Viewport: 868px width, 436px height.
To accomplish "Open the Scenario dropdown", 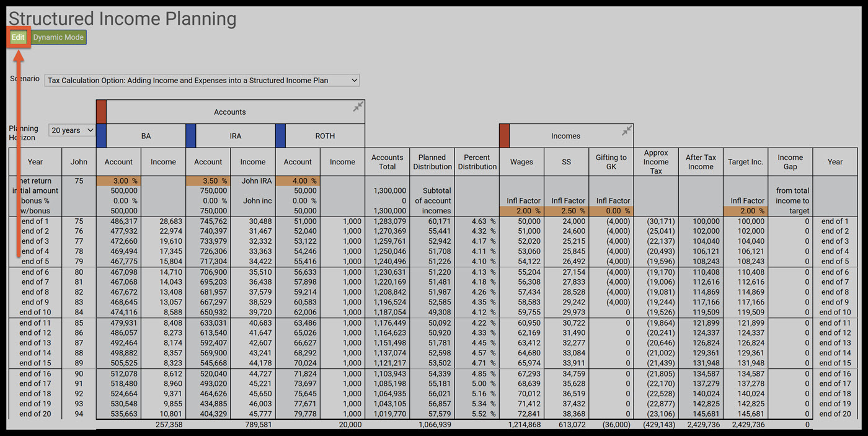I will pyautogui.click(x=202, y=80).
